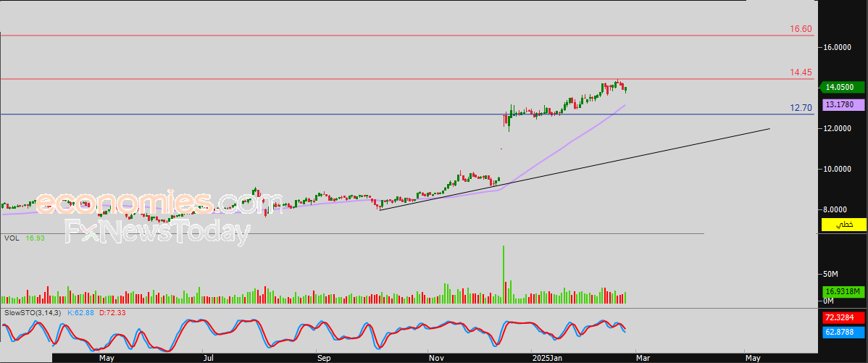
Task: Click the Jul time axis label
Action: [209, 359]
